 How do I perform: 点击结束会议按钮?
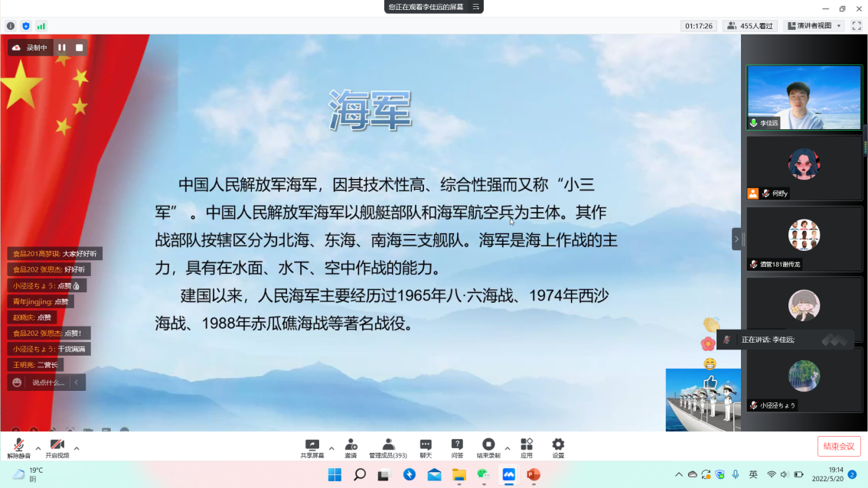pyautogui.click(x=838, y=446)
